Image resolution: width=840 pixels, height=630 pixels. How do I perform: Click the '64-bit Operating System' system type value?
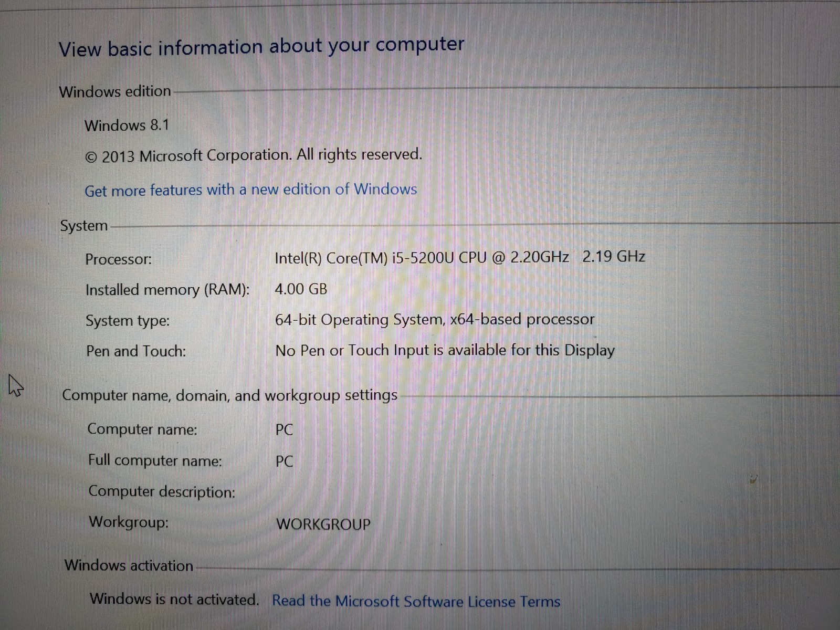[435, 320]
